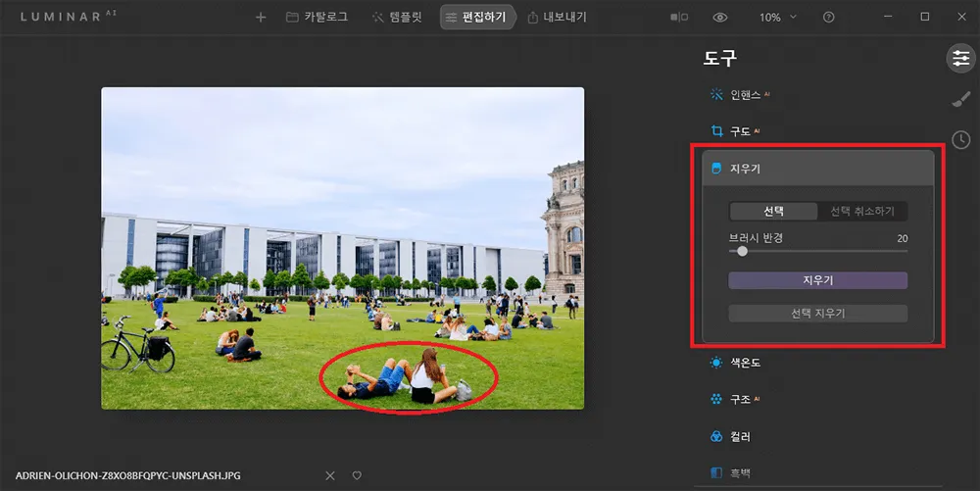Open the history clock icon
This screenshot has height=491, width=980.
(x=960, y=140)
